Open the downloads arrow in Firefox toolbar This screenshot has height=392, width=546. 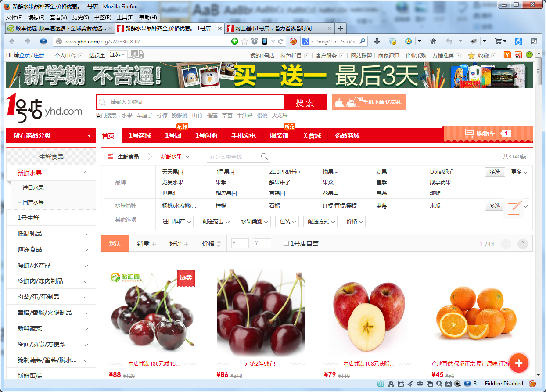[x=377, y=41]
